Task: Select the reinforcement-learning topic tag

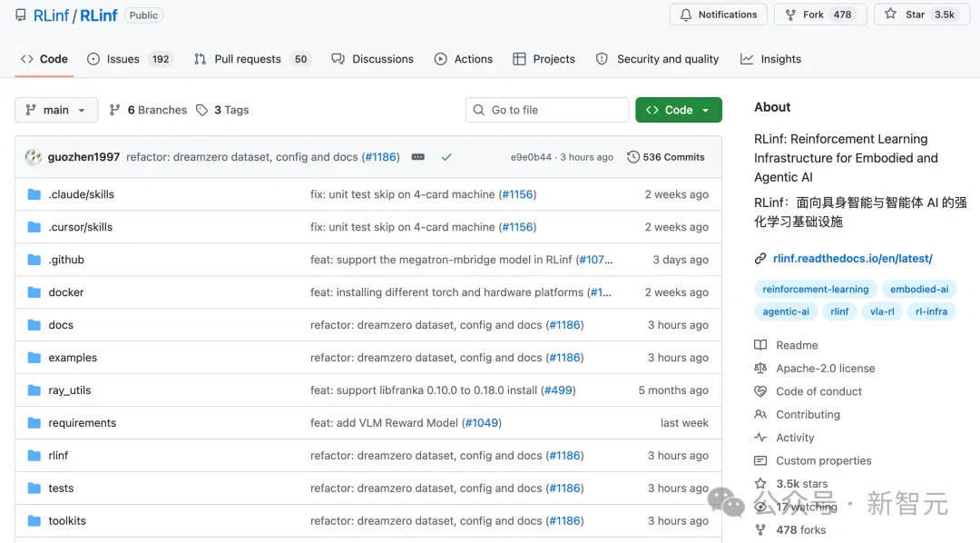Action: click(816, 289)
